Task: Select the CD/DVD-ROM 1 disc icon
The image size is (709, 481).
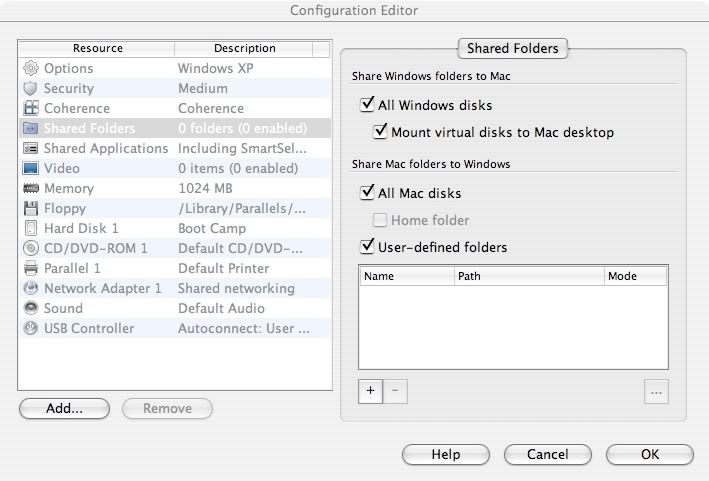Action: (30, 248)
